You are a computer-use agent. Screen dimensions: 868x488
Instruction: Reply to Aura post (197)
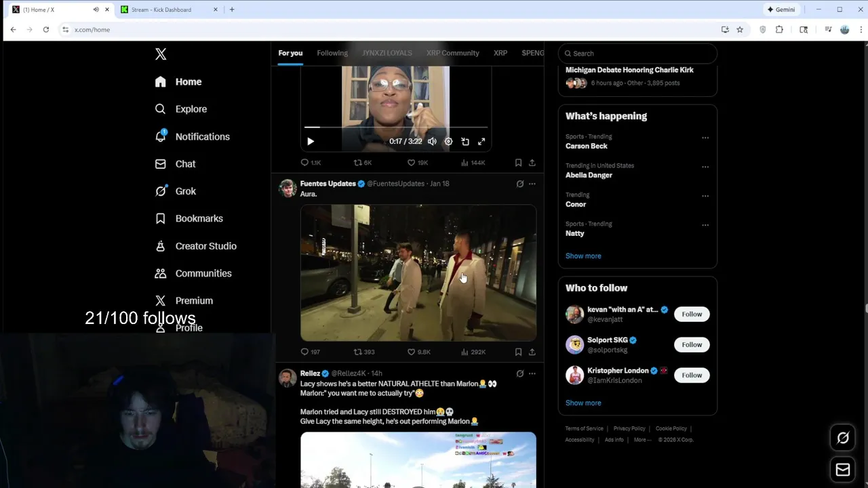coord(310,352)
